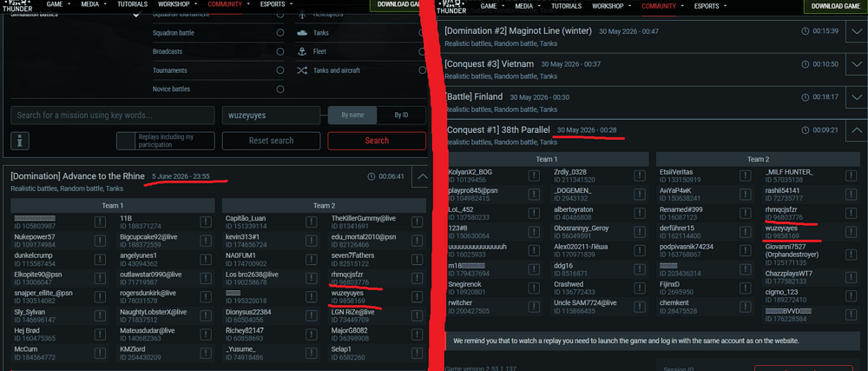Switch player search to By name
Screen dimensions: 868x371
tap(352, 116)
